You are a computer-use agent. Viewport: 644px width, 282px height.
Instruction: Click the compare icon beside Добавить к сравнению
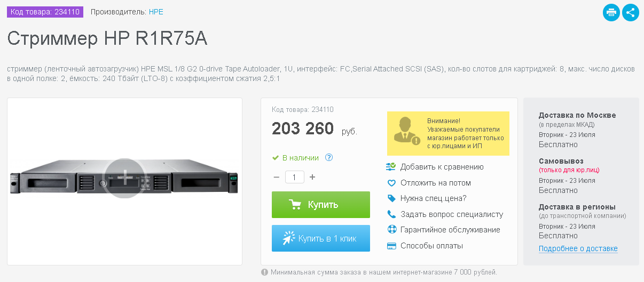coord(390,167)
